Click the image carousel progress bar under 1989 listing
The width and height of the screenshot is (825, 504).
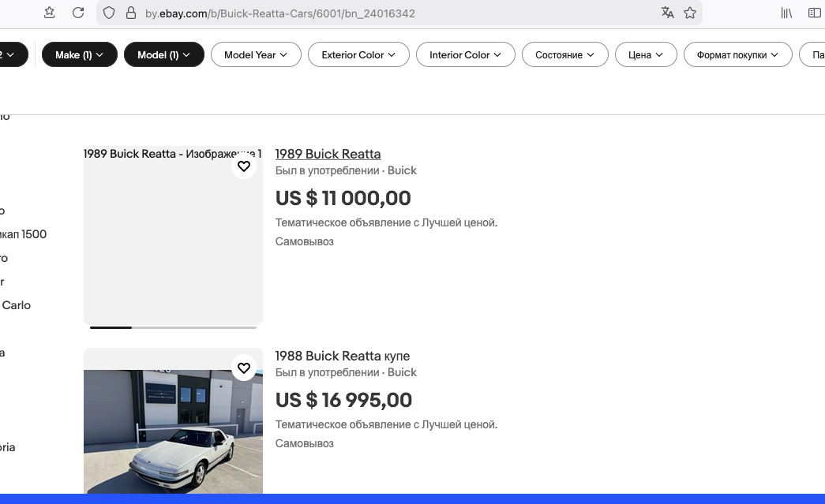click(173, 327)
